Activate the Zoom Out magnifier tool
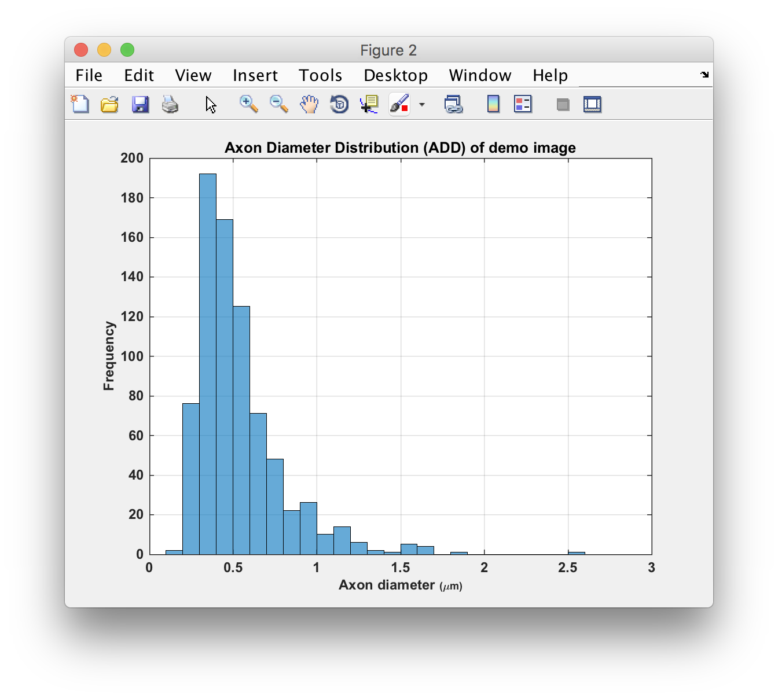This screenshot has height=700, width=778. coord(279,104)
